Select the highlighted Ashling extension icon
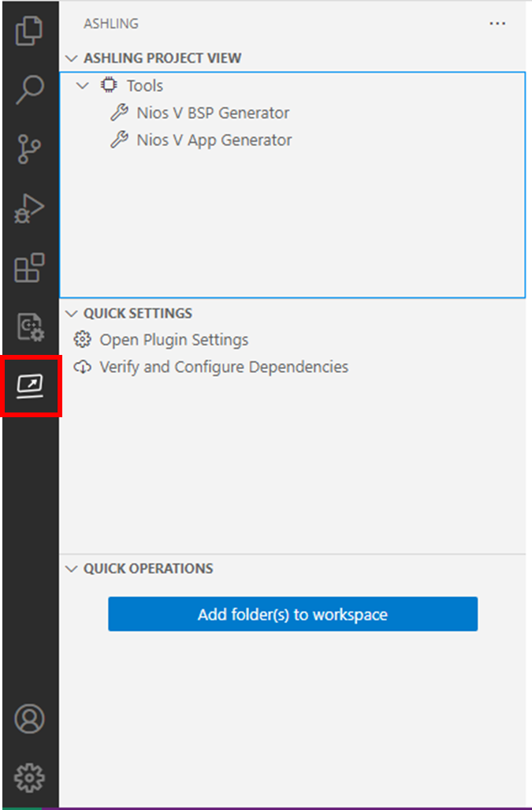The width and height of the screenshot is (532, 810). [30, 386]
